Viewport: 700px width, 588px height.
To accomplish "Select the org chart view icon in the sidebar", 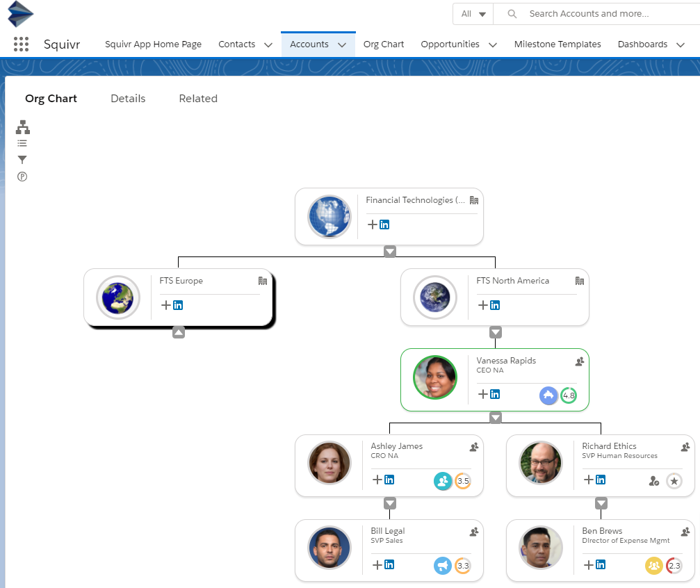I will click(22, 127).
